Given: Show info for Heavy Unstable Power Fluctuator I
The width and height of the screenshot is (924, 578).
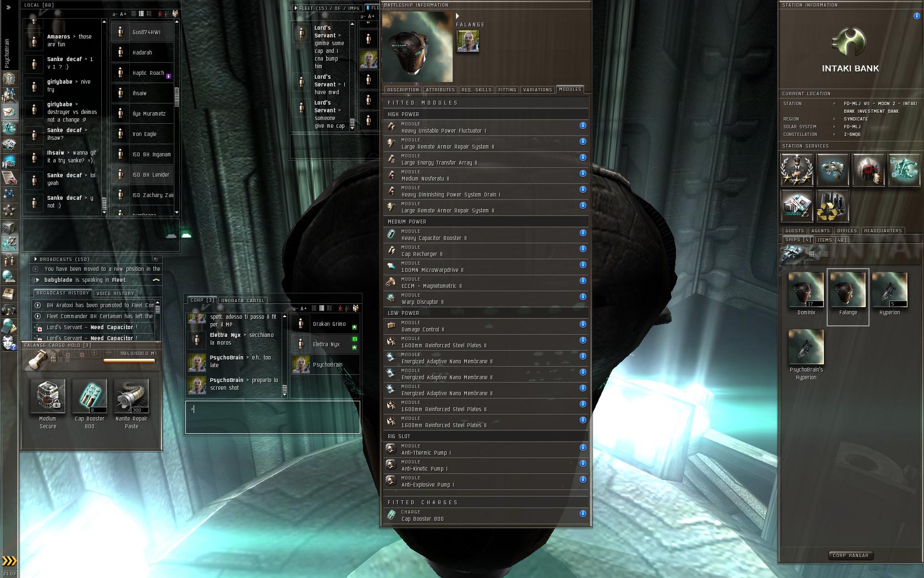Looking at the screenshot, I should pos(583,126).
